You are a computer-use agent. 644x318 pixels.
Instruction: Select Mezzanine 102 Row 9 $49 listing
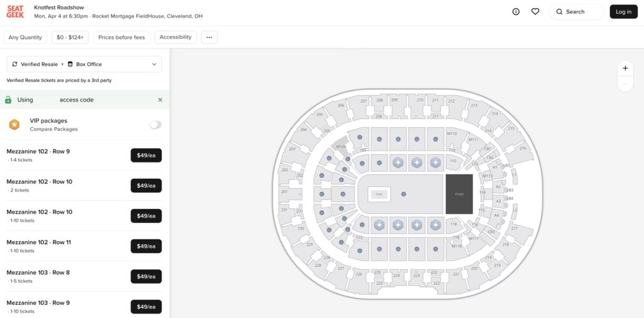pyautogui.click(x=146, y=156)
